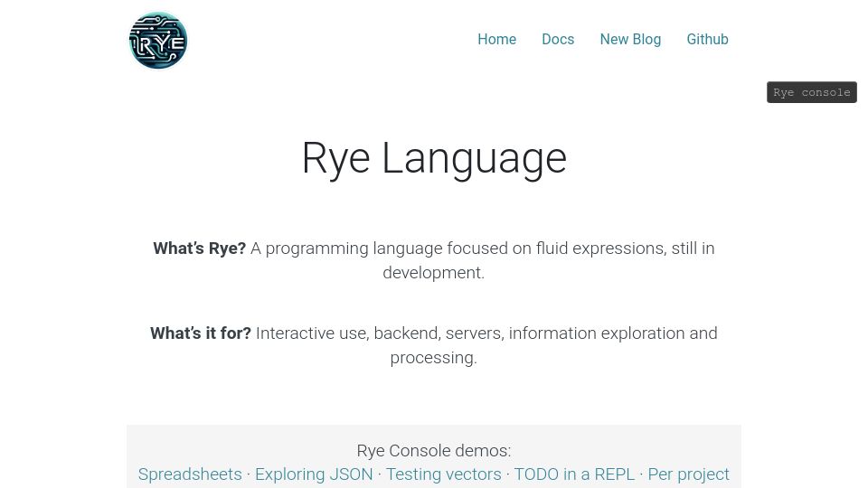
Task: Visit the Github link
Action: tap(707, 39)
